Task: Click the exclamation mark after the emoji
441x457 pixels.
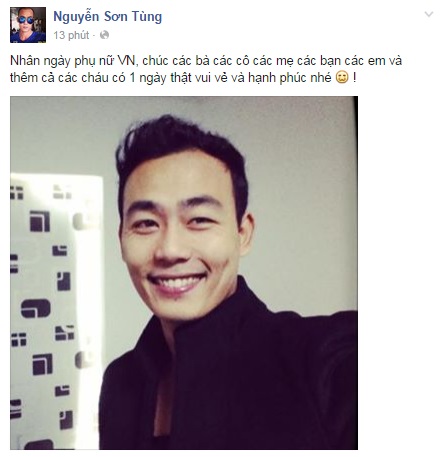Action: (354, 78)
